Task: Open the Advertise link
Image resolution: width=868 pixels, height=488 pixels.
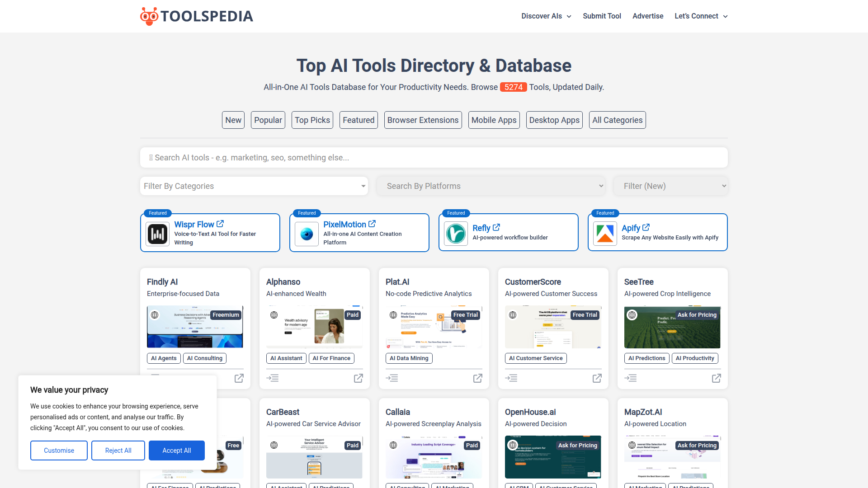Action: click(648, 16)
